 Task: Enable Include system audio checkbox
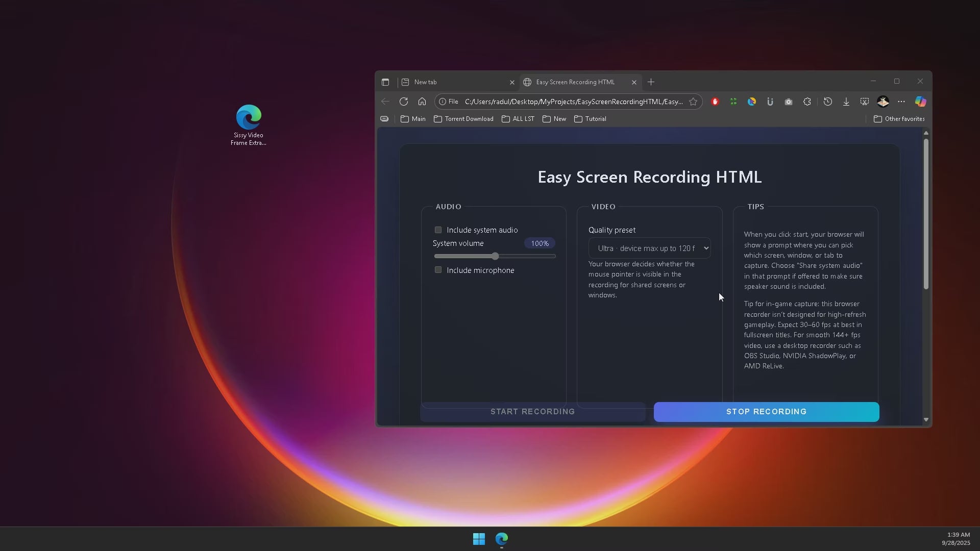point(438,230)
